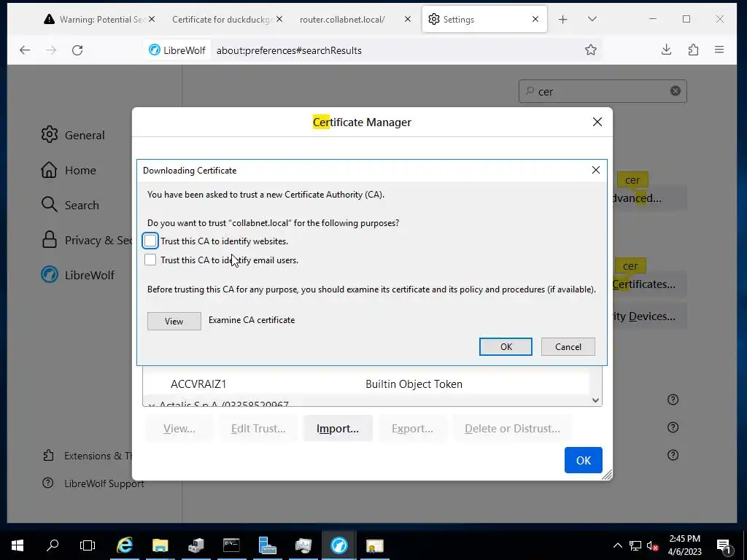Open the Command Prompt taskbar icon
Image resolution: width=747 pixels, height=560 pixels.
click(x=231, y=545)
